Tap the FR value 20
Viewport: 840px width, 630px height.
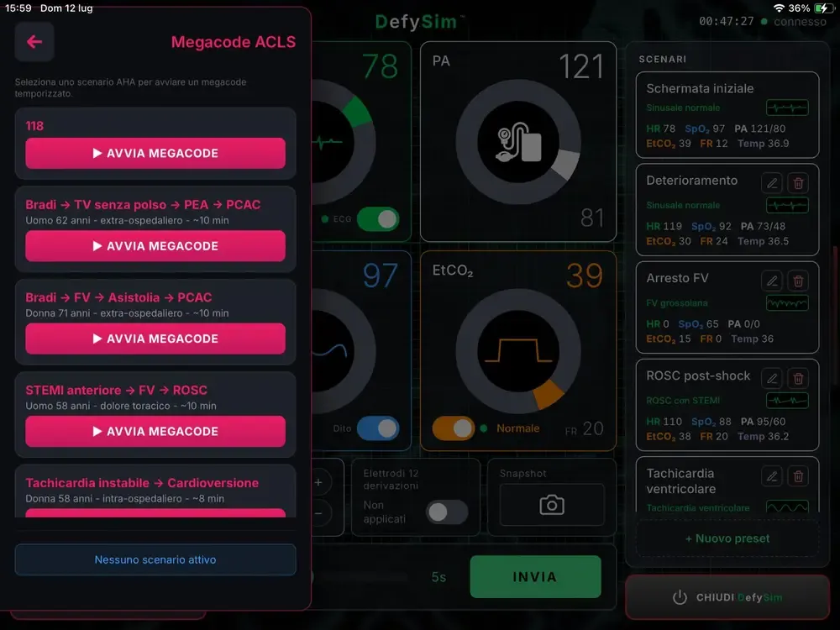click(x=592, y=428)
